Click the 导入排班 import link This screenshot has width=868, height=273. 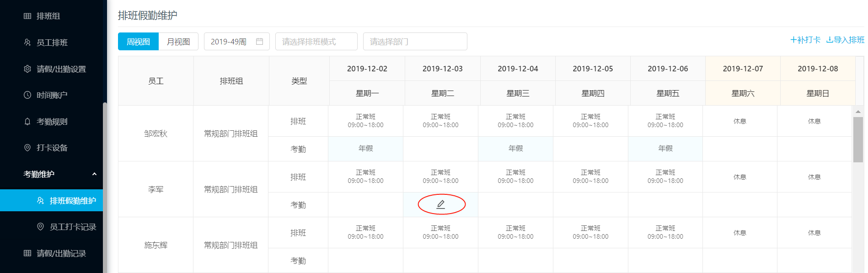click(x=845, y=40)
